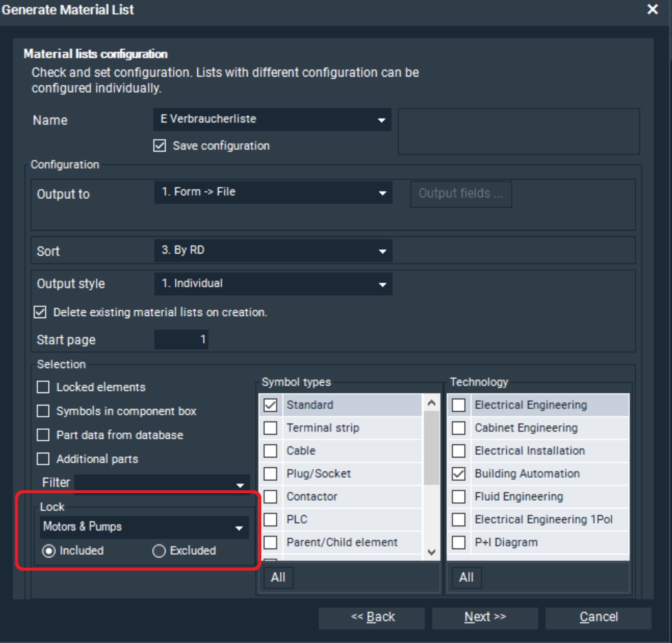Enable the Locked elements checkbox
The image size is (672, 643).
43,387
